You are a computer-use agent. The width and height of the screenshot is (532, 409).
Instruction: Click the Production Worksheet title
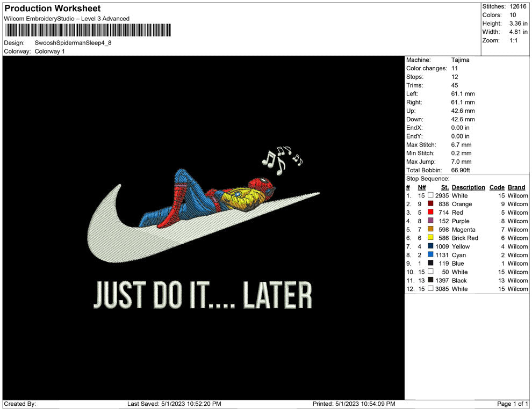click(x=53, y=8)
